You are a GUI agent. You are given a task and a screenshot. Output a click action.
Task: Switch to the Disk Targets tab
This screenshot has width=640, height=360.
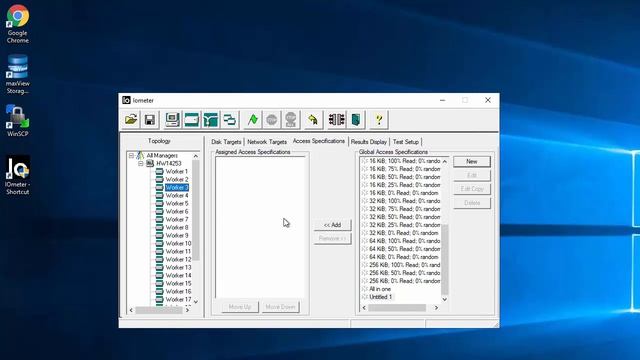point(226,142)
